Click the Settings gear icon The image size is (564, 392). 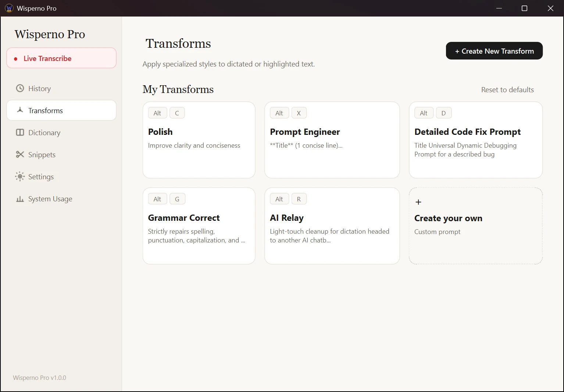[x=20, y=176]
